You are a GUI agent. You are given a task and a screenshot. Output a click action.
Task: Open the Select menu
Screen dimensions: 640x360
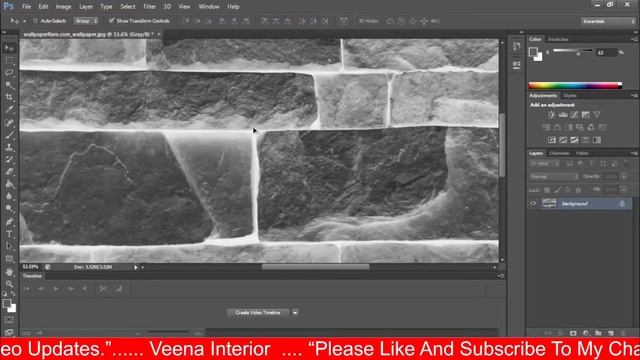pos(128,7)
